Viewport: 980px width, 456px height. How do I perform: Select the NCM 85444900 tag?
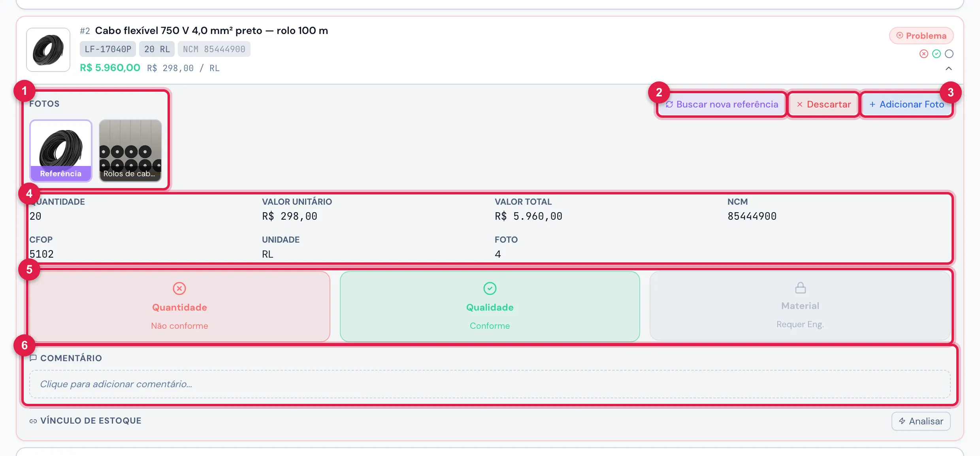pos(214,49)
